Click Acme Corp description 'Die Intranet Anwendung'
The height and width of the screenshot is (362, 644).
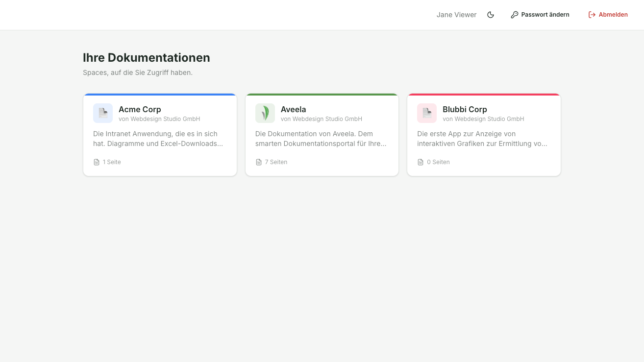point(158,139)
